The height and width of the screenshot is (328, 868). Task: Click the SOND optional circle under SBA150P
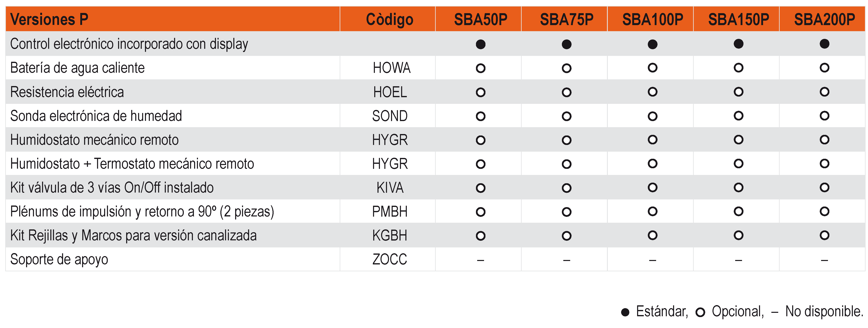coord(738,116)
